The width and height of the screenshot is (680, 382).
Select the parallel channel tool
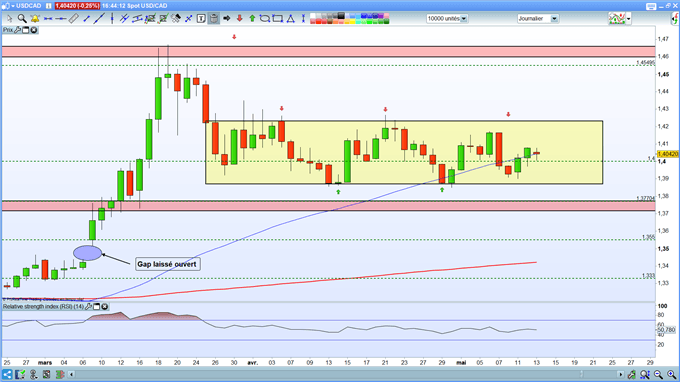(x=137, y=19)
